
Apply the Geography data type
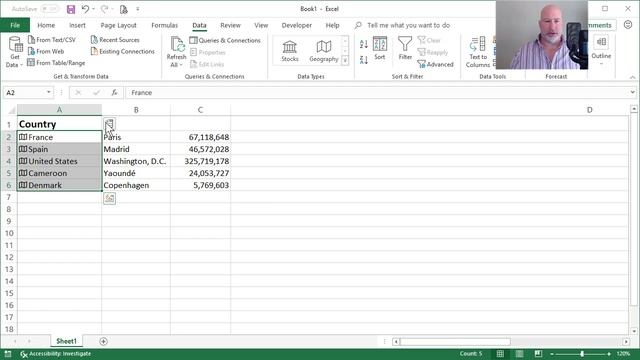coord(324,51)
